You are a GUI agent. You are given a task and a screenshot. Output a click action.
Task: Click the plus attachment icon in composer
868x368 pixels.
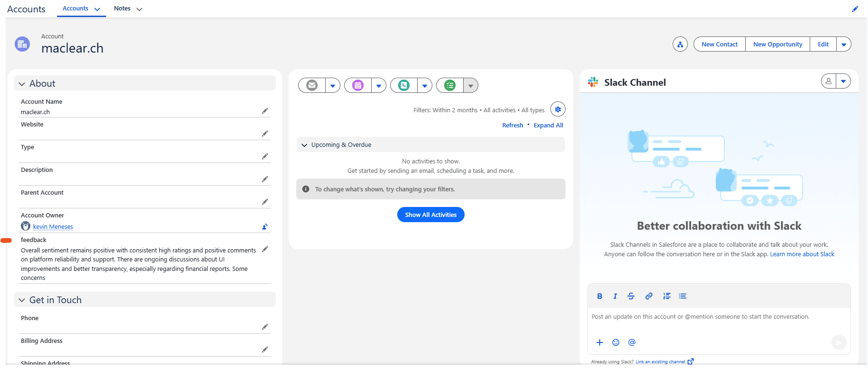[x=600, y=342]
